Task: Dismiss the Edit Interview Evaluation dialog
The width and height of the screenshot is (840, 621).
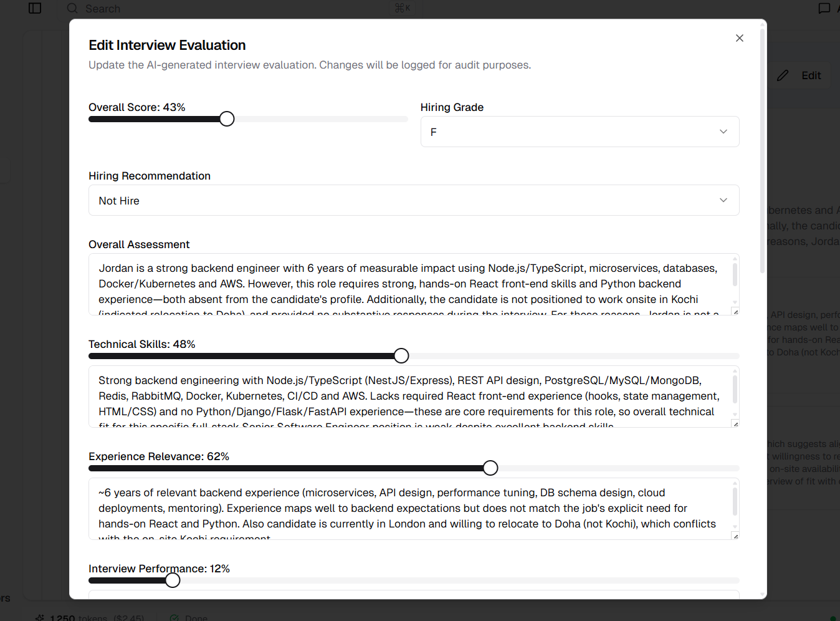Action: click(740, 38)
